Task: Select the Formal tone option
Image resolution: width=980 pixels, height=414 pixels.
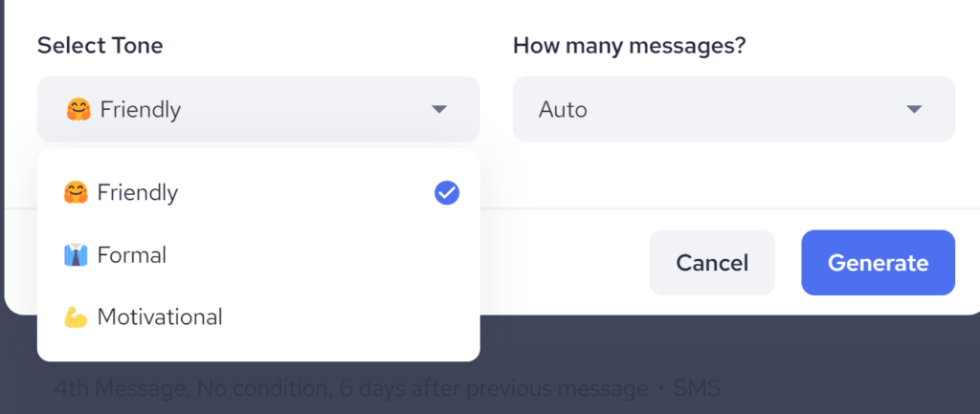Action: 132,255
